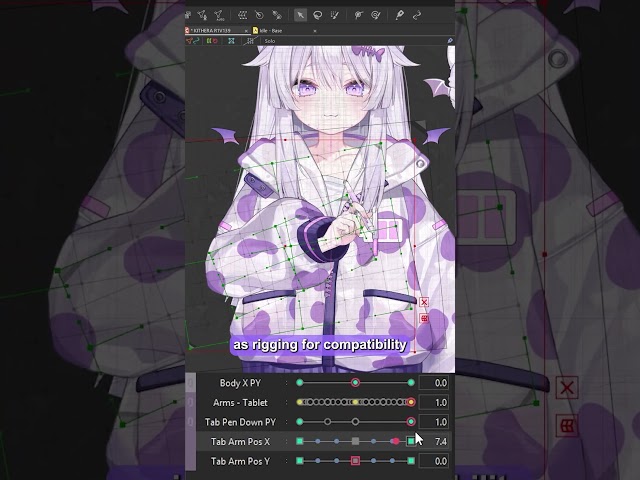Click the Tab Arm Pos X red handle
The height and width of the screenshot is (480, 640).
395,441
